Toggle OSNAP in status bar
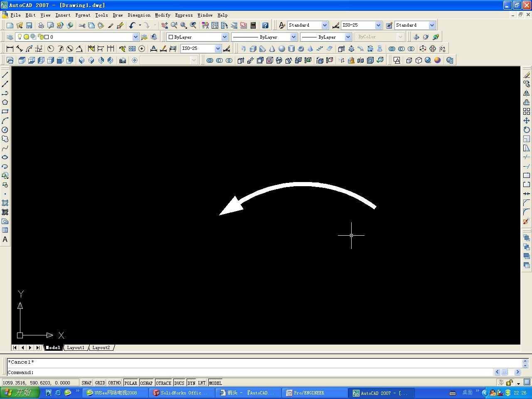532x399 pixels. click(146, 383)
